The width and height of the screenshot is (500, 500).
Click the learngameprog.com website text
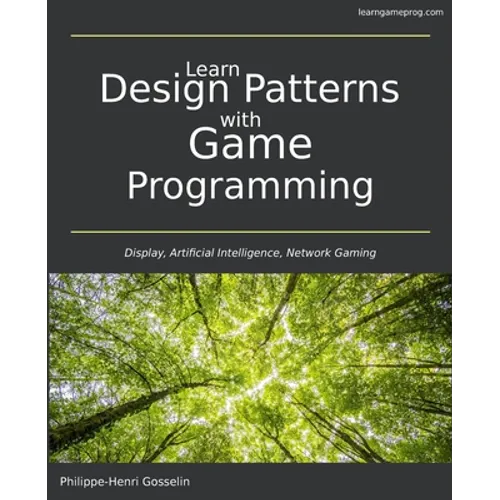[401, 13]
